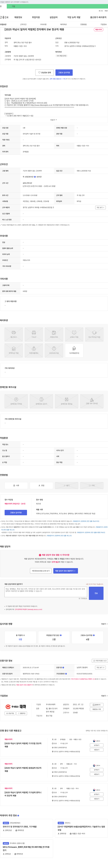The width and height of the screenshot is (108, 868).
Task: Click the 서류 screening step box
Action: pos(16,486)
